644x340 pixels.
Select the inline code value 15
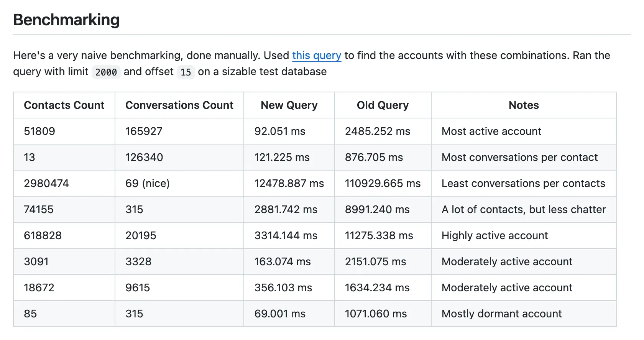click(x=186, y=72)
